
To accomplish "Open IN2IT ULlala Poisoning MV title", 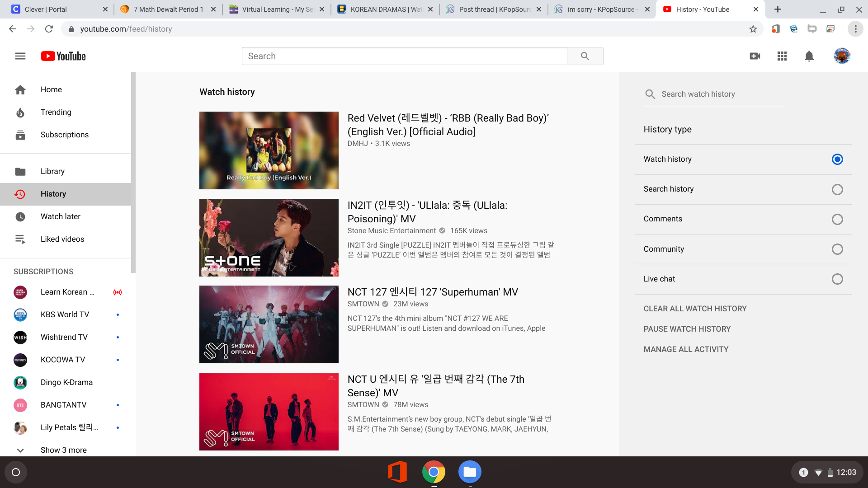I will 427,212.
